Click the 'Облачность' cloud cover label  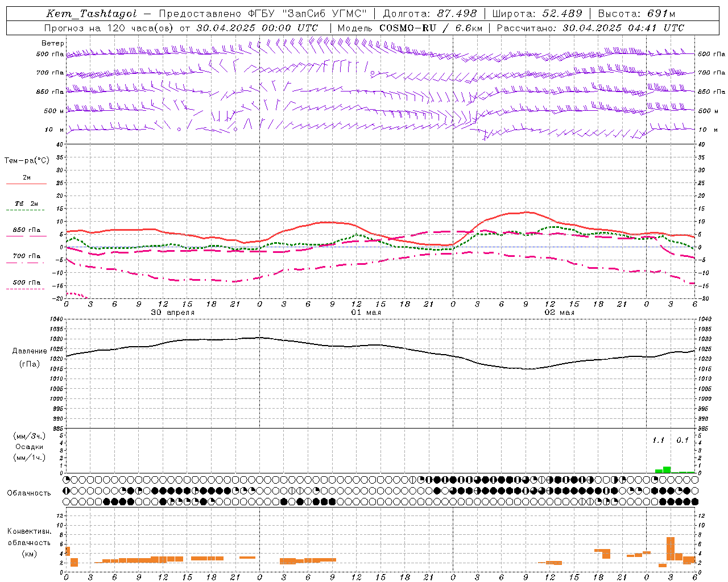point(29,493)
